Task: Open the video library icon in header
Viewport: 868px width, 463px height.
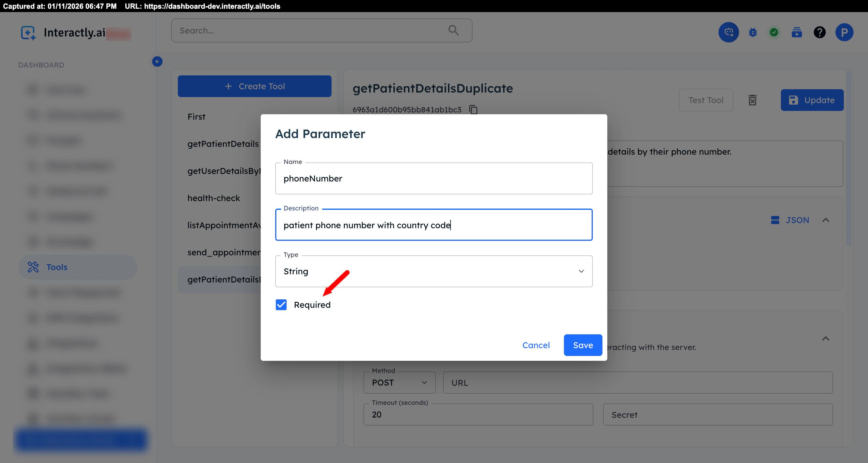Action: [x=797, y=32]
